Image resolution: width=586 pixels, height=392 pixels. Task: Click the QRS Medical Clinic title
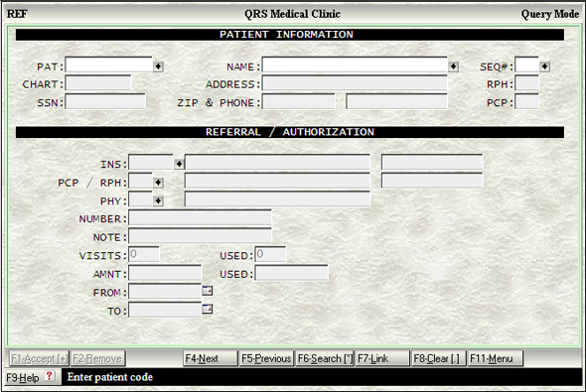292,14
